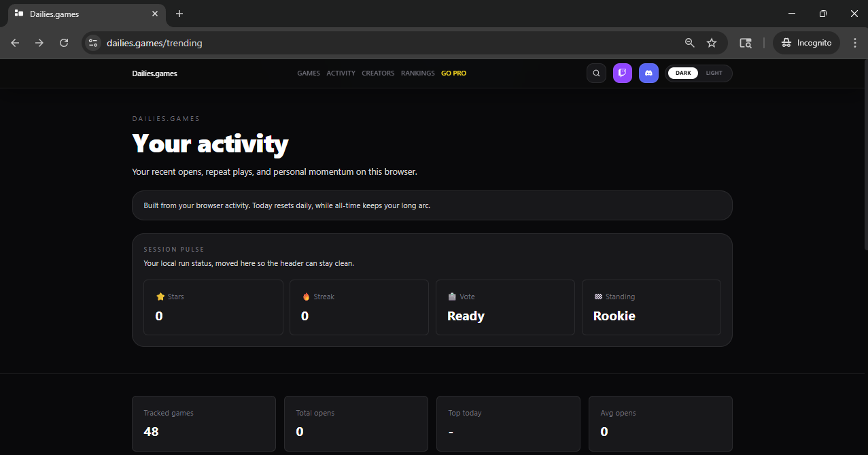
Task: Open the site search magnifier button
Action: point(596,73)
